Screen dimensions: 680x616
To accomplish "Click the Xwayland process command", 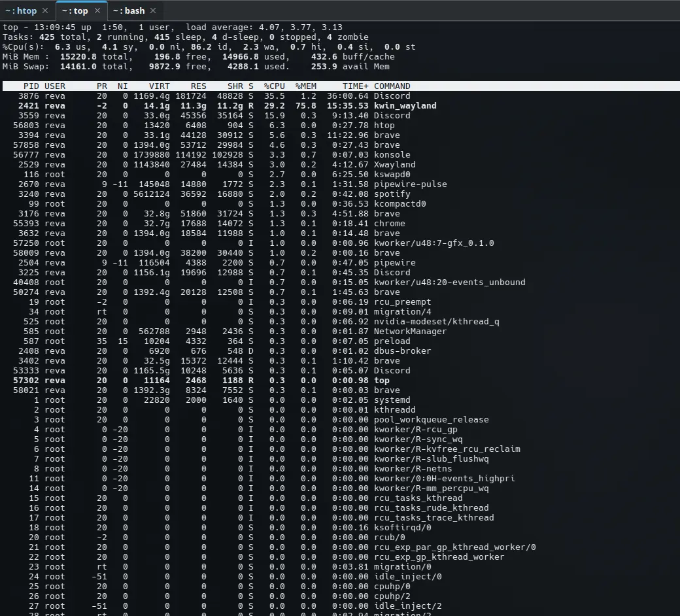I will point(395,165).
